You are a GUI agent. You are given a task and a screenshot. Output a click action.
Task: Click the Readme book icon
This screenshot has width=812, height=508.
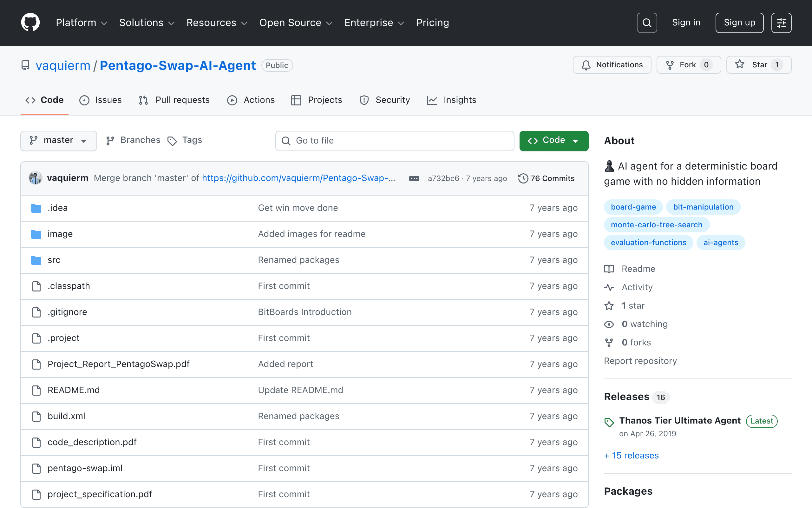coord(609,269)
